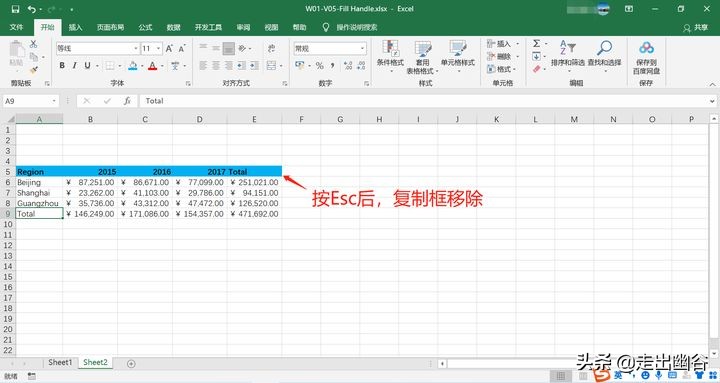Click the Clear eraser icon

pyautogui.click(x=536, y=69)
